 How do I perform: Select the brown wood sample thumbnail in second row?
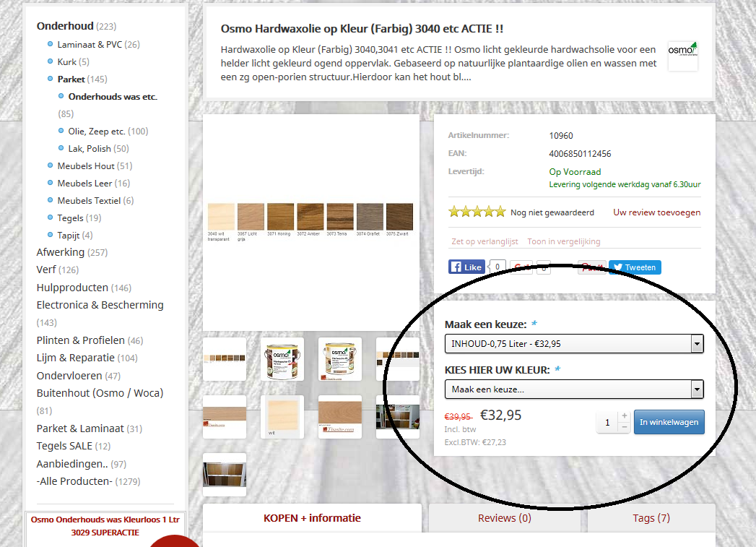tap(340, 417)
